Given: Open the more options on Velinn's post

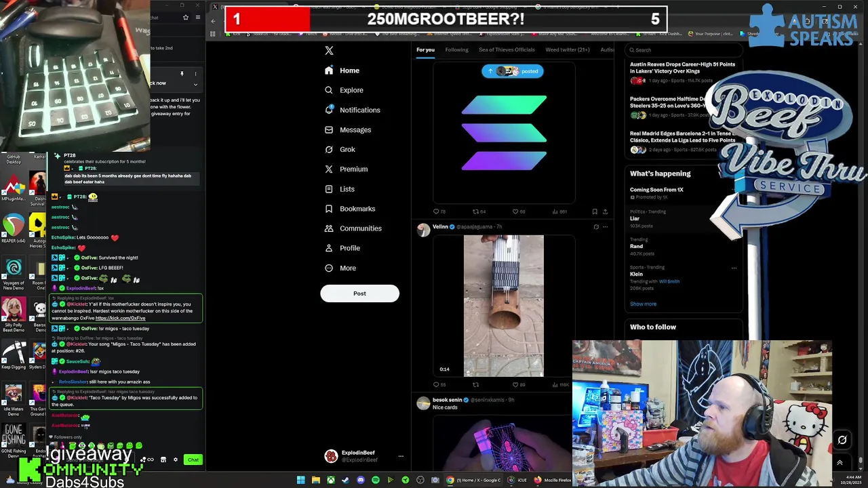Looking at the screenshot, I should 606,227.
